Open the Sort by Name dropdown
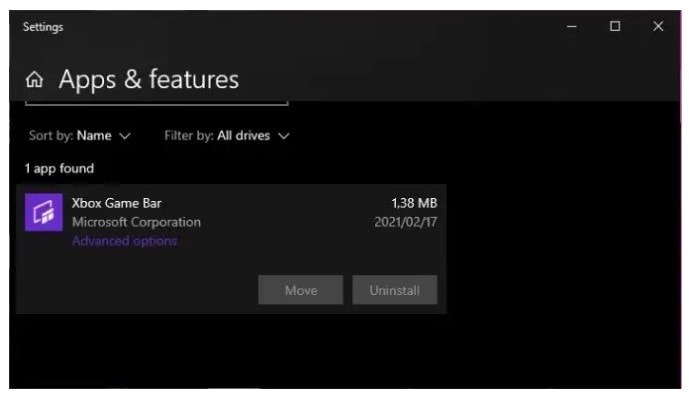Screen dimensions: 689x399 (80, 135)
